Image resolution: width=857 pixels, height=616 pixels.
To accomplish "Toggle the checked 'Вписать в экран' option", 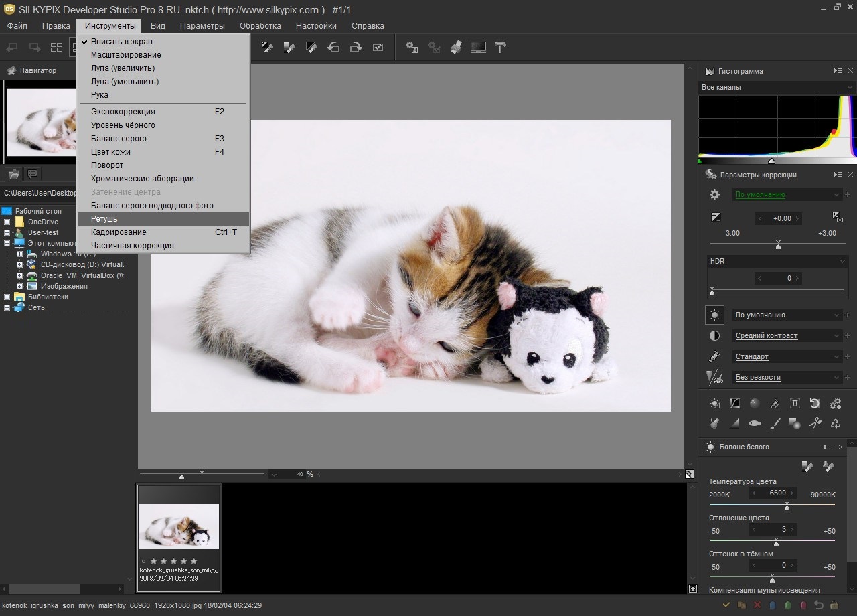I will tap(122, 42).
